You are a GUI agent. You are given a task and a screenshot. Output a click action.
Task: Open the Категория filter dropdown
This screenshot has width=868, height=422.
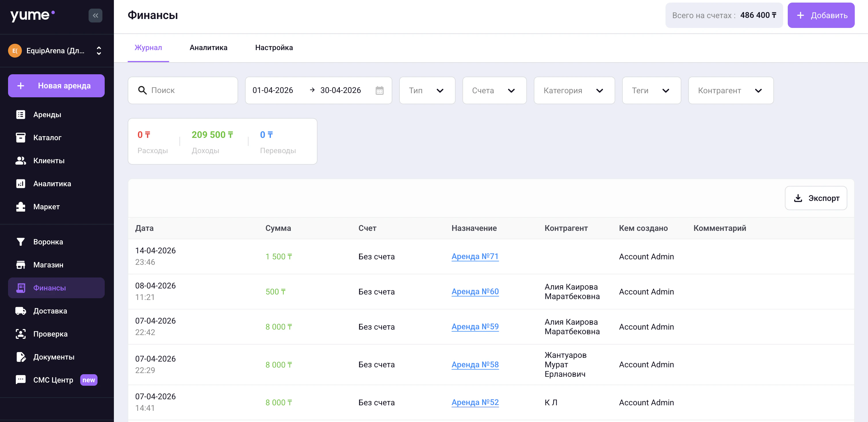[574, 90]
